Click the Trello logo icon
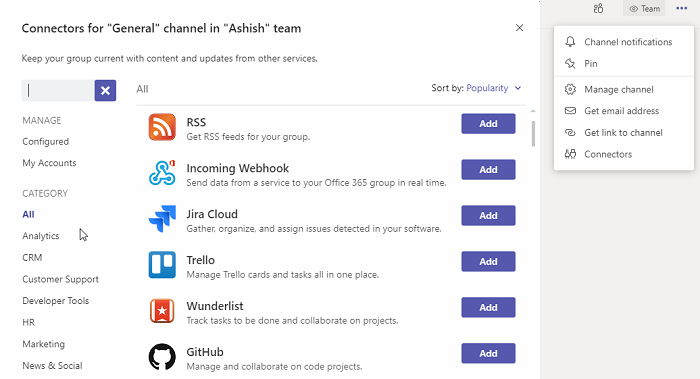 (x=162, y=265)
